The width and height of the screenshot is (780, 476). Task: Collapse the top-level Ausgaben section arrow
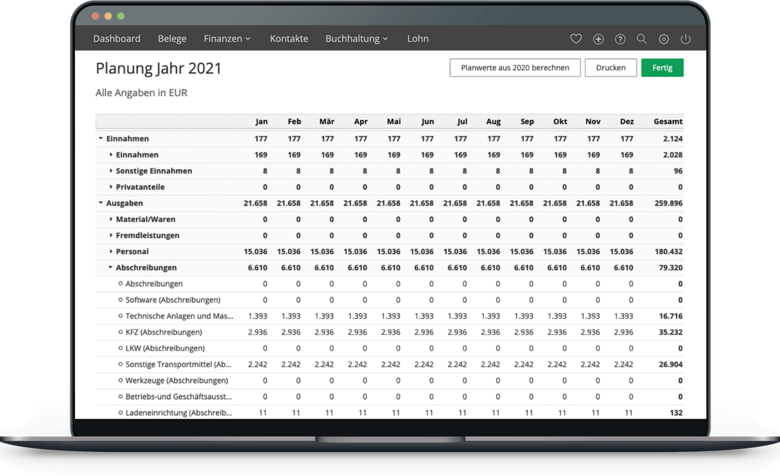[x=101, y=203]
